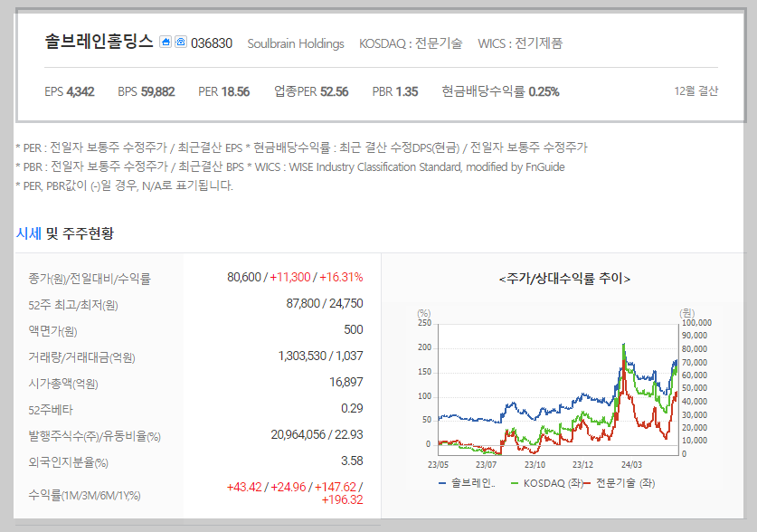Click 액면가(원) row label

[52, 331]
